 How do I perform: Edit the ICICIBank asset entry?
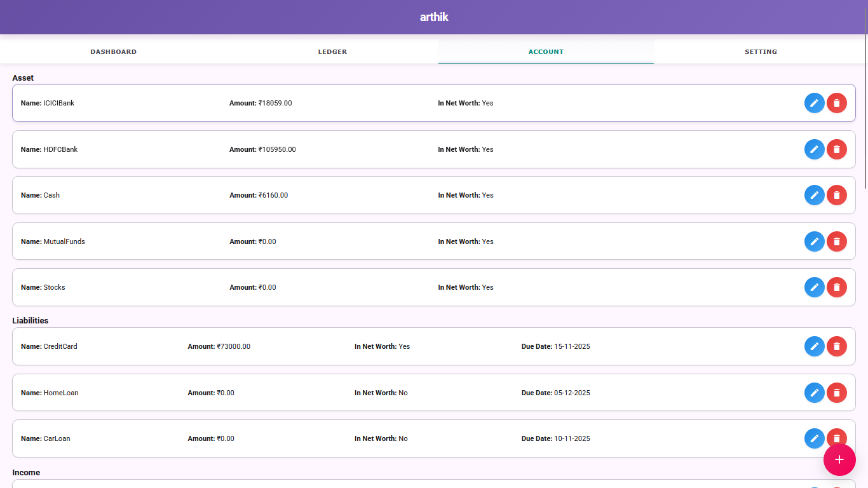[815, 103]
